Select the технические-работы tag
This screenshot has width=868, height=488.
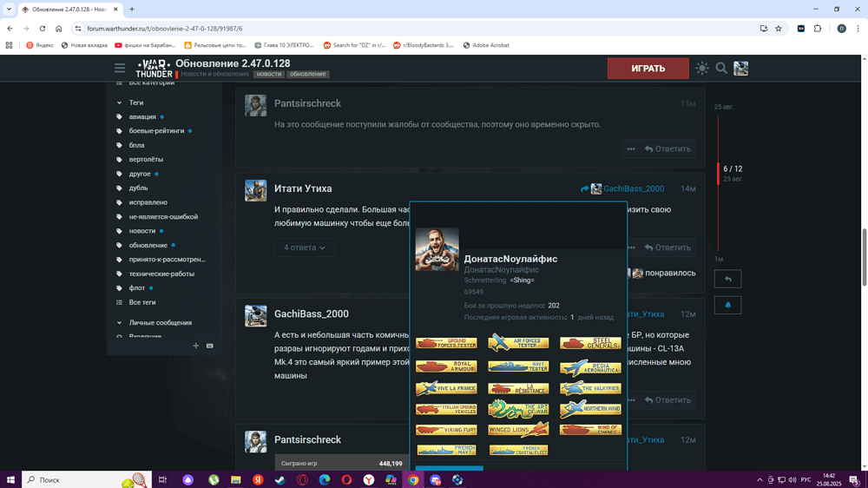[161, 274]
